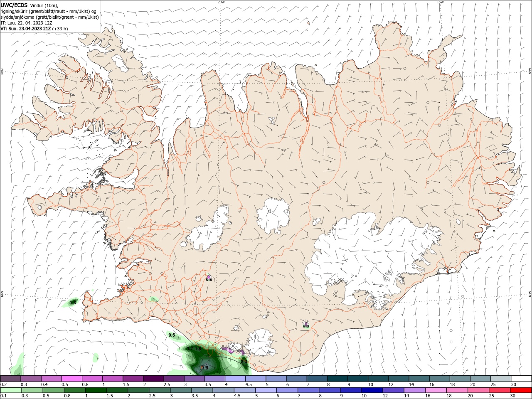
Task: Click the 'rigning/skúrir' legend description line
Action: tap(49, 11)
